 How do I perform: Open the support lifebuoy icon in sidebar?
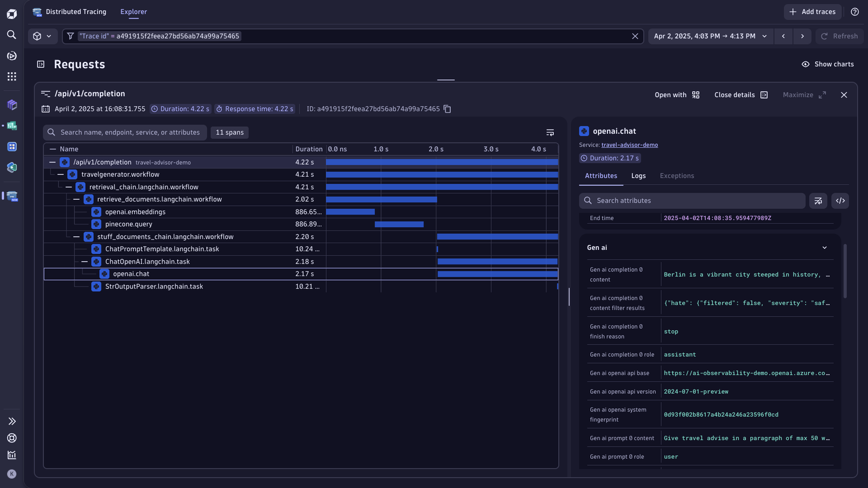11,438
